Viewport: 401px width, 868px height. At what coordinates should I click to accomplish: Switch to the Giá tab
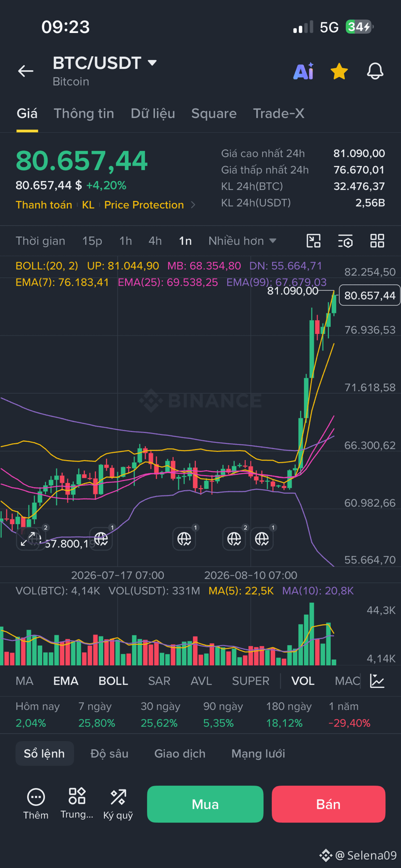pyautogui.click(x=27, y=113)
